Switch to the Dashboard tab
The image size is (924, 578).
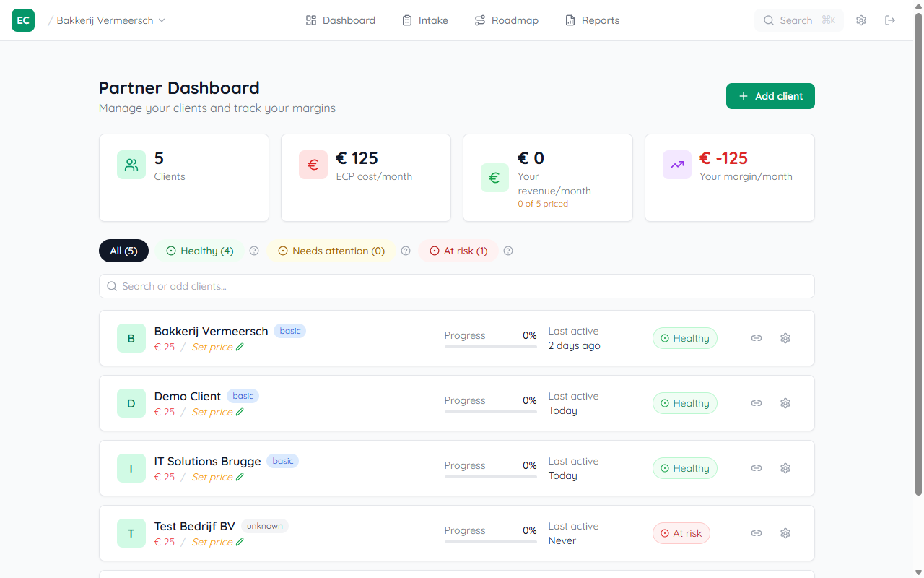(x=340, y=20)
